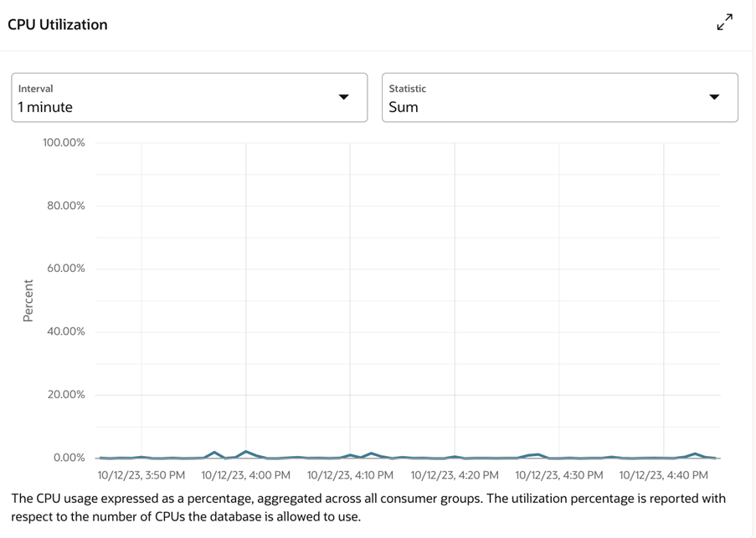Click the '1 minute' interval value

click(45, 107)
